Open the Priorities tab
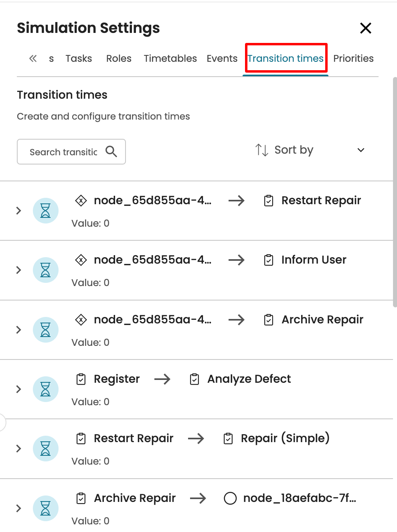 click(353, 59)
